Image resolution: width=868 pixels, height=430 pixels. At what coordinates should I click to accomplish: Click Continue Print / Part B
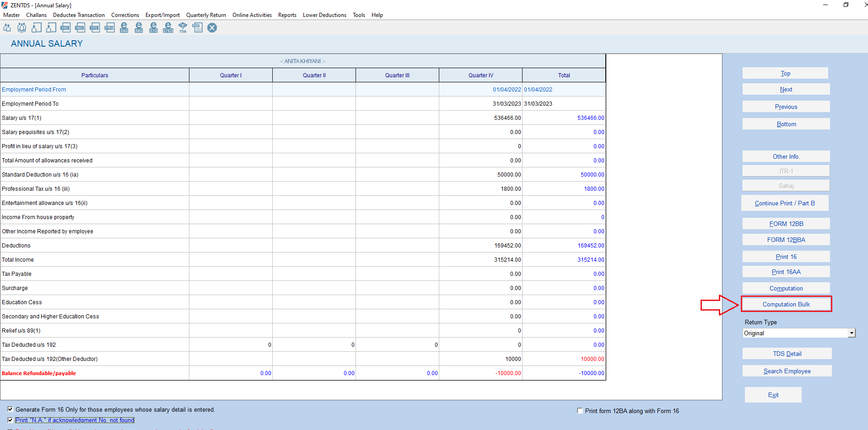[785, 203]
